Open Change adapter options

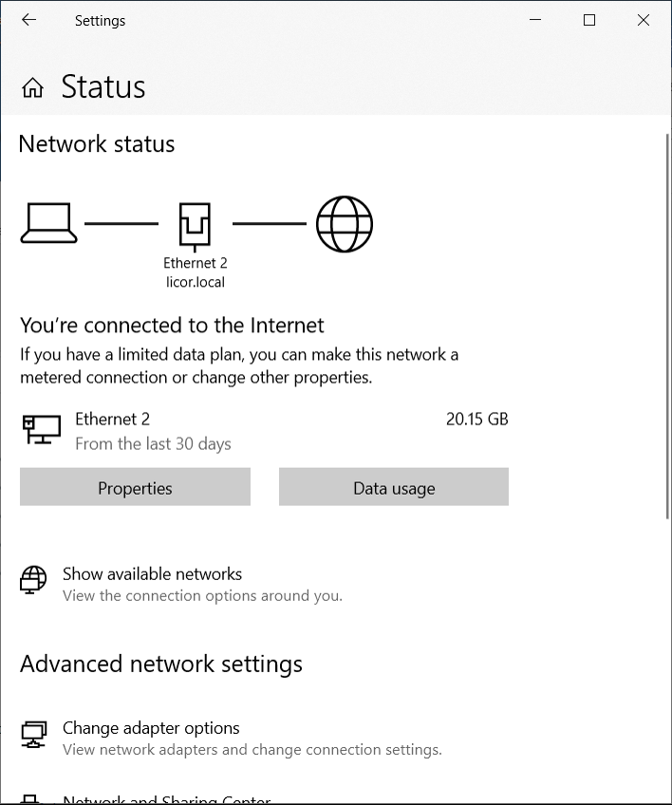point(151,728)
